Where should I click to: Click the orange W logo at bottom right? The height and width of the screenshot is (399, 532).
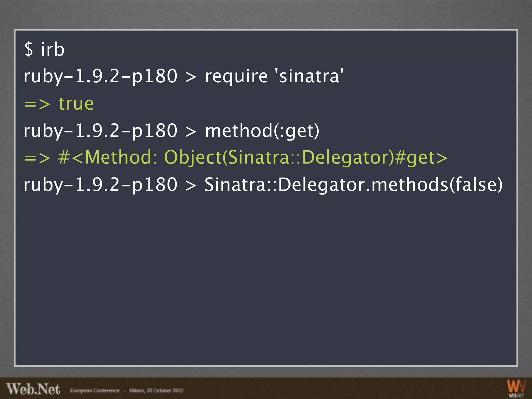(516, 389)
